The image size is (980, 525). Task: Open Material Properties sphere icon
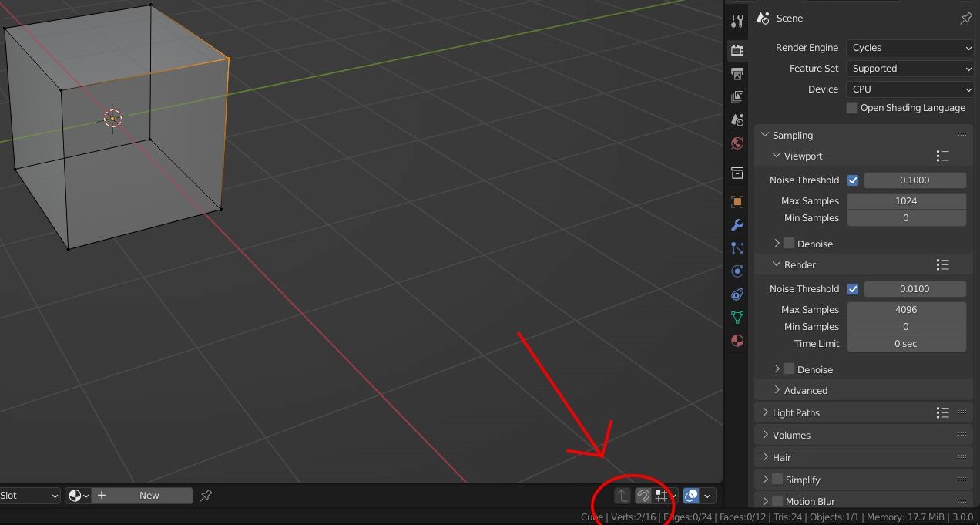[737, 340]
